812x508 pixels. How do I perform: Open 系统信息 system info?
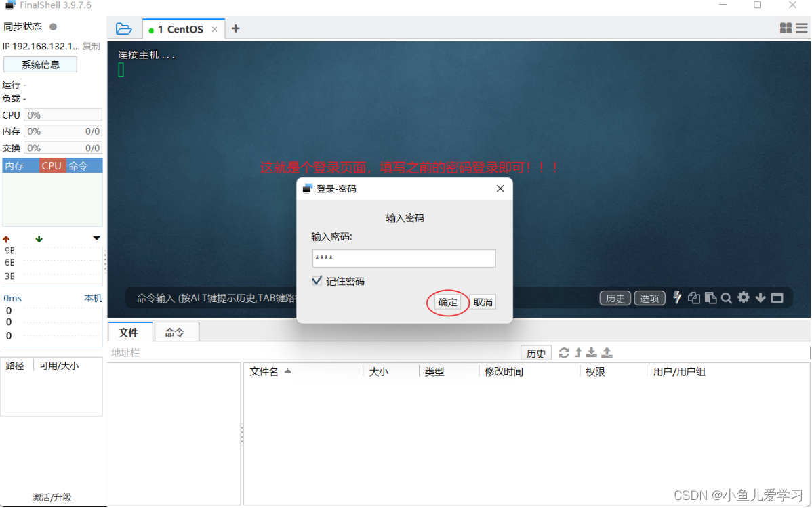pyautogui.click(x=41, y=64)
